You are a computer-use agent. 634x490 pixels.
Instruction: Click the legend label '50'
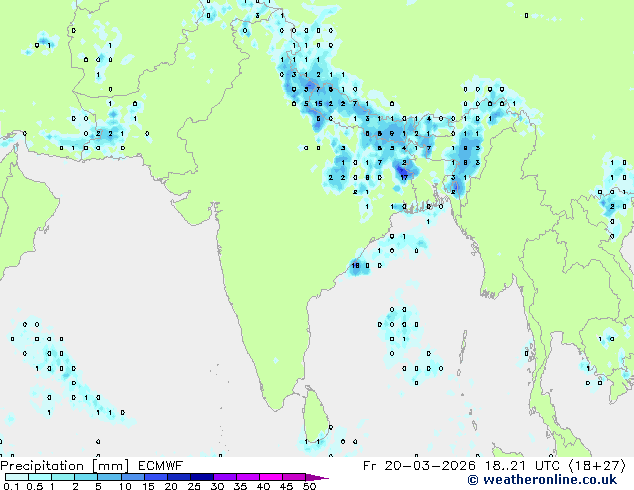pos(309,486)
